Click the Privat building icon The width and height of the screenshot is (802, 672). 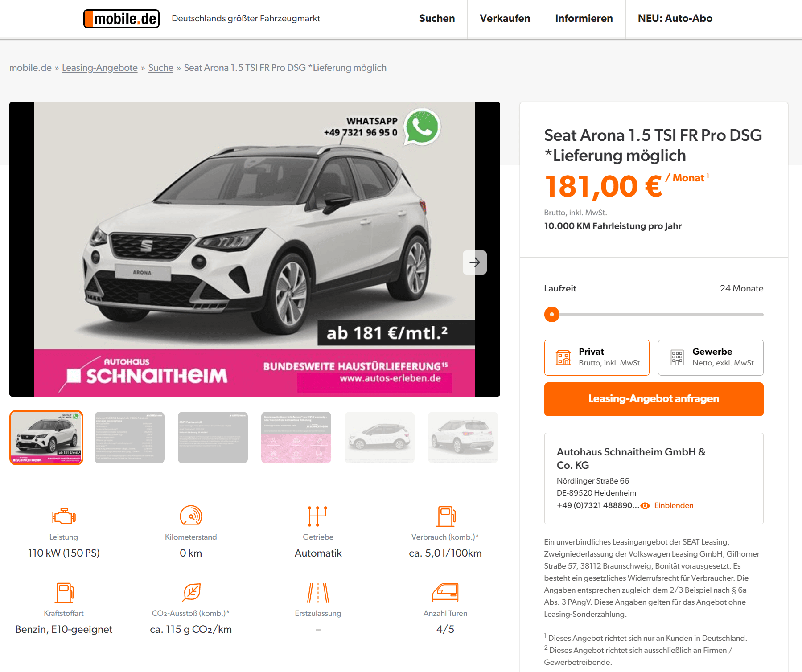[x=563, y=357]
